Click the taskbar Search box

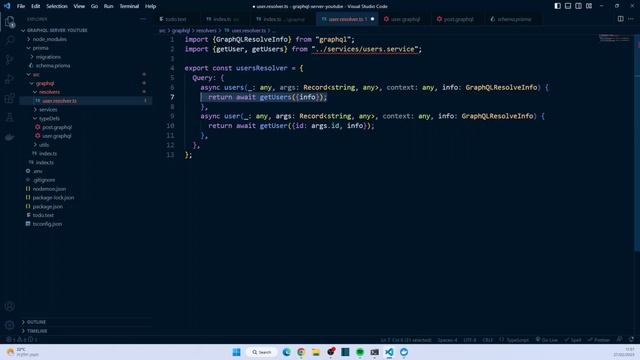pos(262,352)
